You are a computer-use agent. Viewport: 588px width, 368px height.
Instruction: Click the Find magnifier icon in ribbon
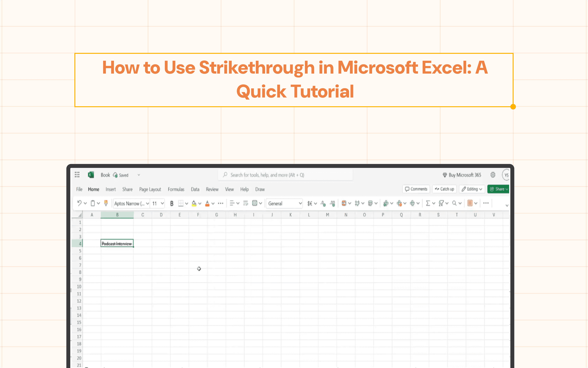coord(454,203)
